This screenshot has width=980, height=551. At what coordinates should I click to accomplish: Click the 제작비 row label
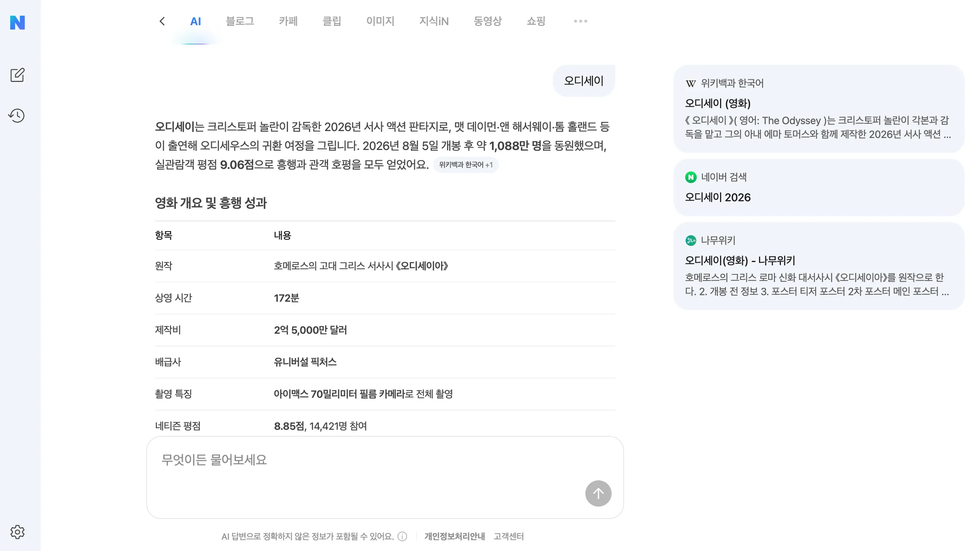coord(168,330)
